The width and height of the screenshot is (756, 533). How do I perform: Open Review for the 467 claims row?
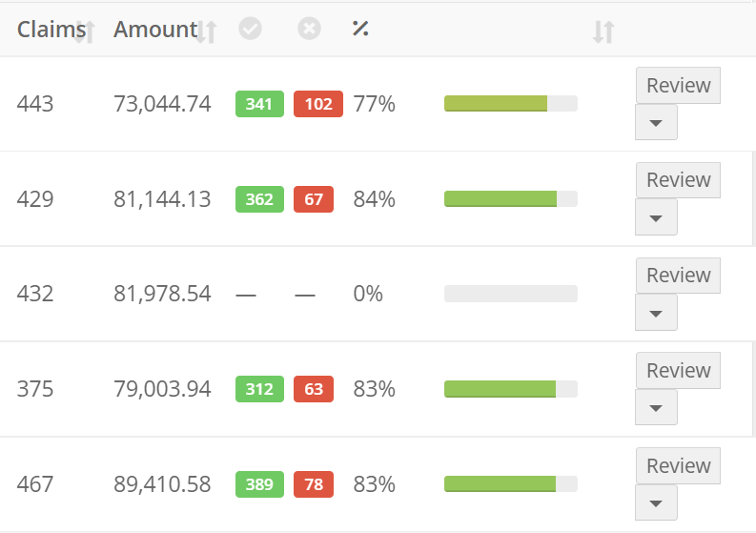(x=678, y=466)
